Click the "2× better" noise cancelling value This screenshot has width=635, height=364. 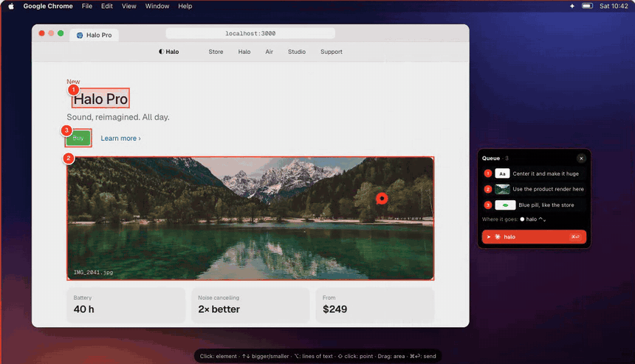219,309
